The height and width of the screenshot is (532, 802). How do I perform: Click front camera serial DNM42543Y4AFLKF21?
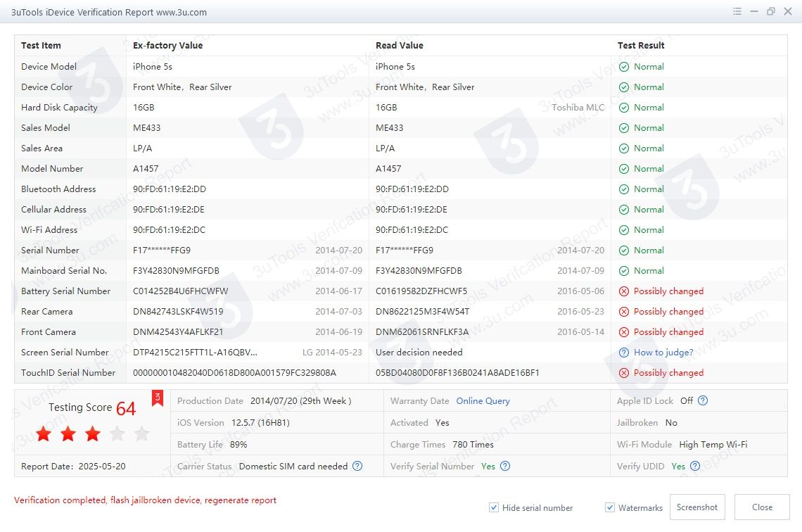(178, 332)
